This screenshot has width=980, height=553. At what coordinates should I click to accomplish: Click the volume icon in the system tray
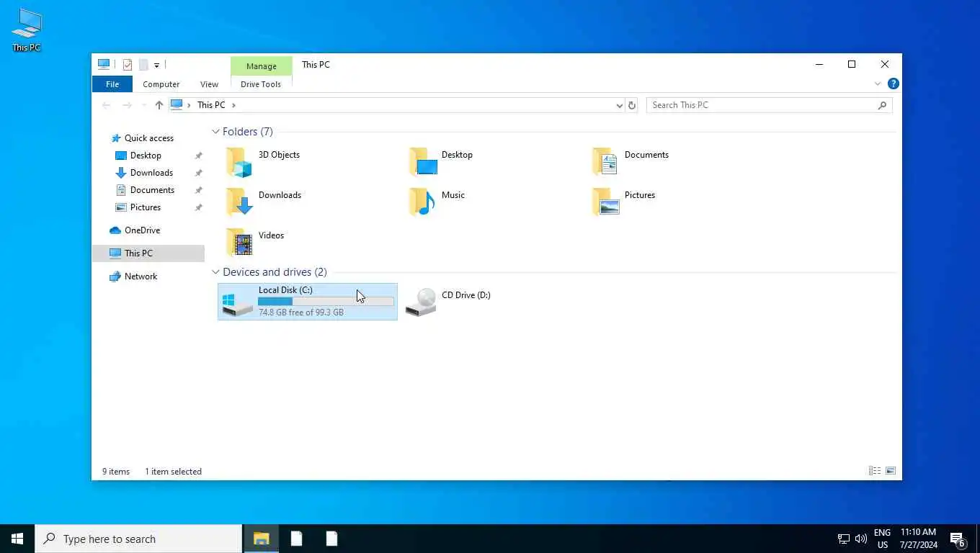click(861, 539)
